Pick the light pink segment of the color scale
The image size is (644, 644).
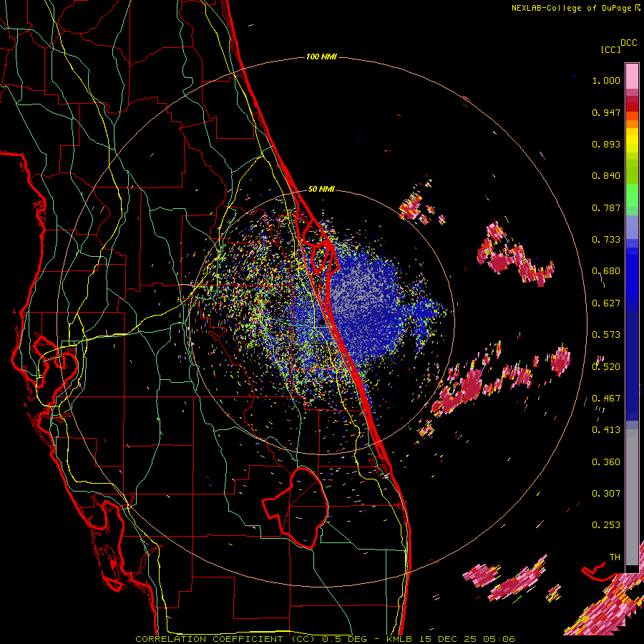click(632, 76)
